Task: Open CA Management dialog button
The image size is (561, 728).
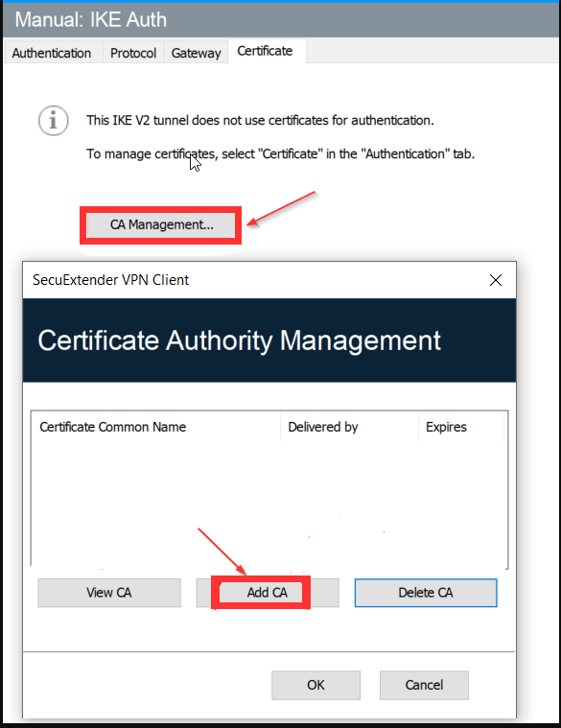Action: [x=161, y=224]
